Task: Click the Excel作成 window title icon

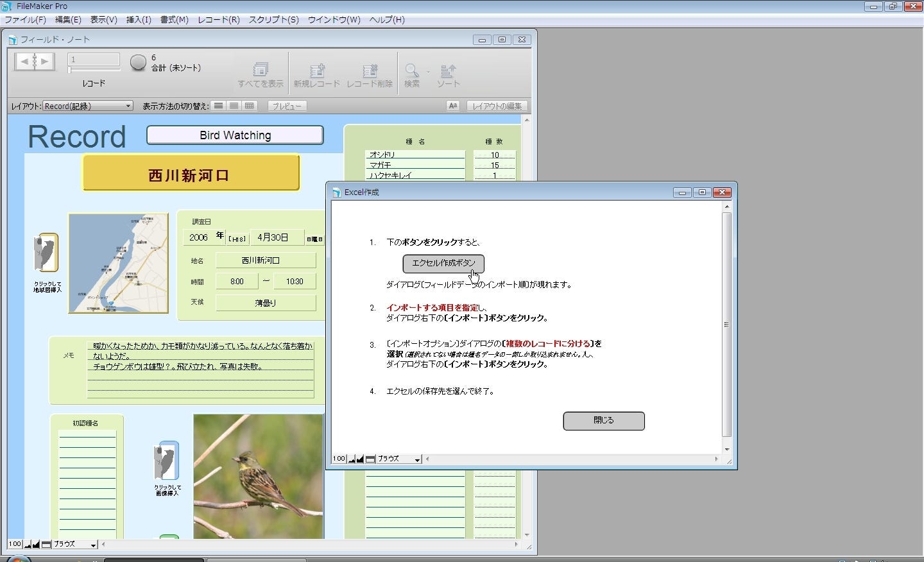Action: 337,192
